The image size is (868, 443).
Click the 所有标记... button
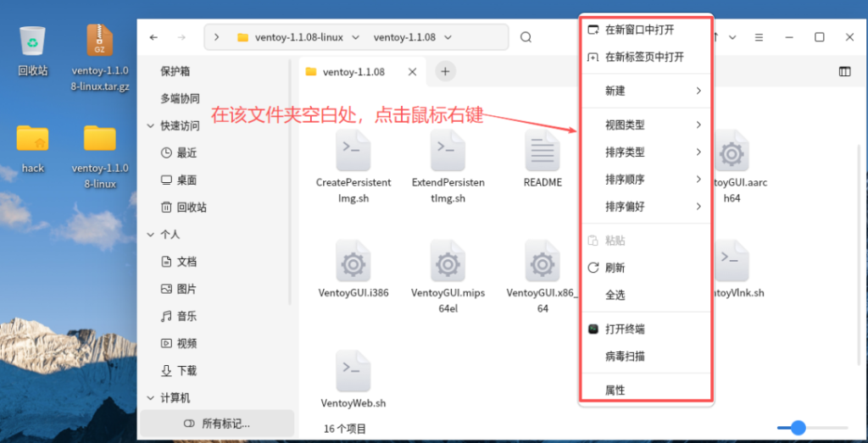(x=217, y=424)
